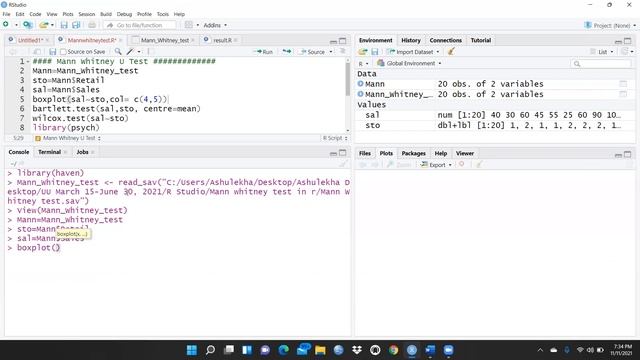
Task: Expand the Mann_Whitney_ object blue arrow
Action: [x=360, y=94]
